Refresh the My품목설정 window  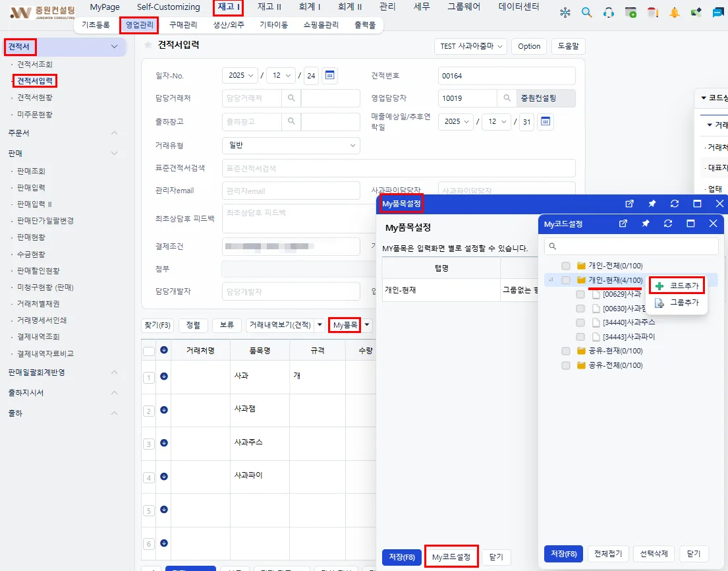point(675,204)
